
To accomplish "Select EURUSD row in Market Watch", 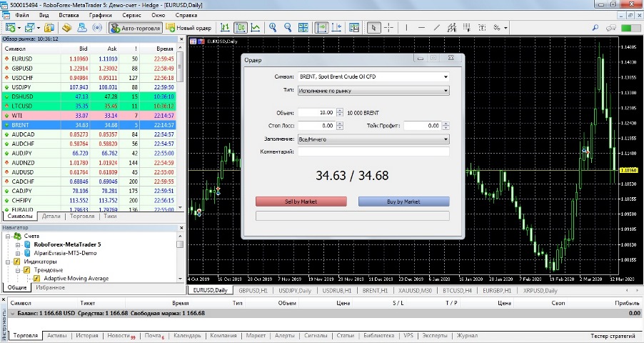I will [89, 59].
